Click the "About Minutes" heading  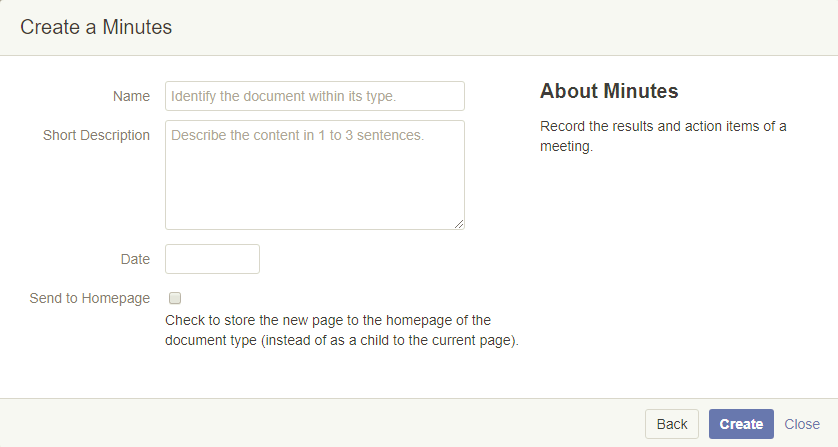point(609,92)
